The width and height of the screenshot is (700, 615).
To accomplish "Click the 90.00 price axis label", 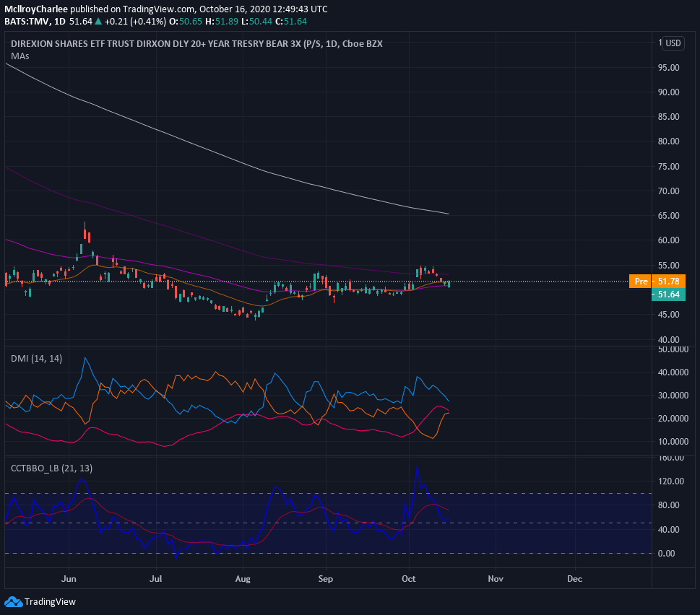I will (x=669, y=92).
